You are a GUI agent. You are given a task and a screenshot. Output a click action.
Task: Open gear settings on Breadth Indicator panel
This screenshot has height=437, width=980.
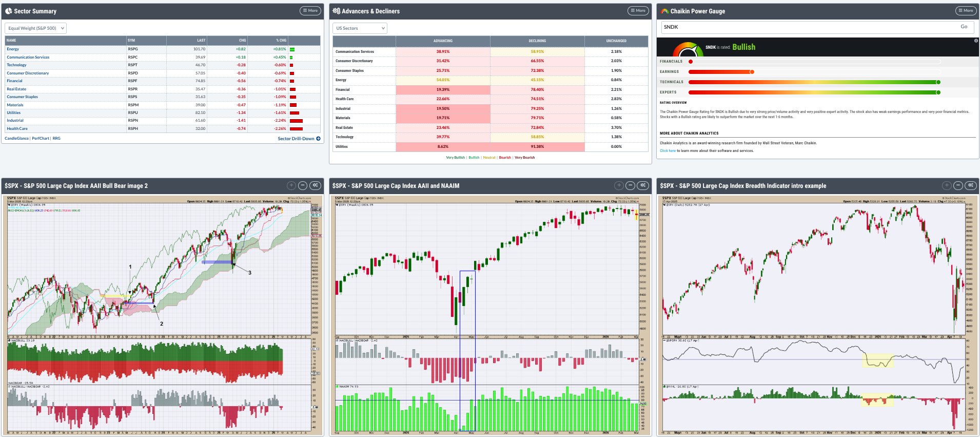[x=971, y=186]
